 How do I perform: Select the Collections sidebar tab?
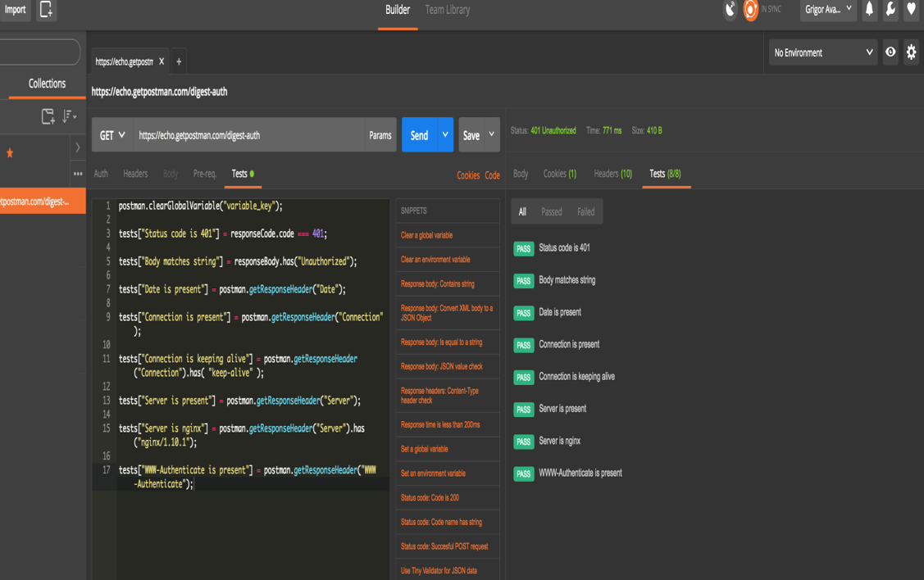48,84
